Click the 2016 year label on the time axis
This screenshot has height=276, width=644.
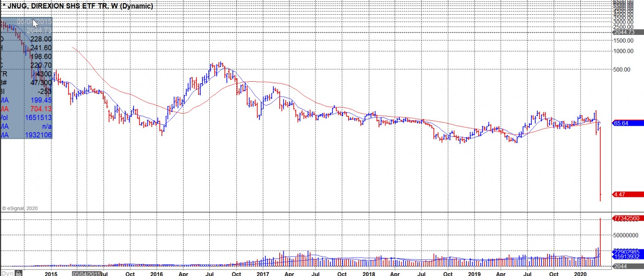[x=157, y=274]
